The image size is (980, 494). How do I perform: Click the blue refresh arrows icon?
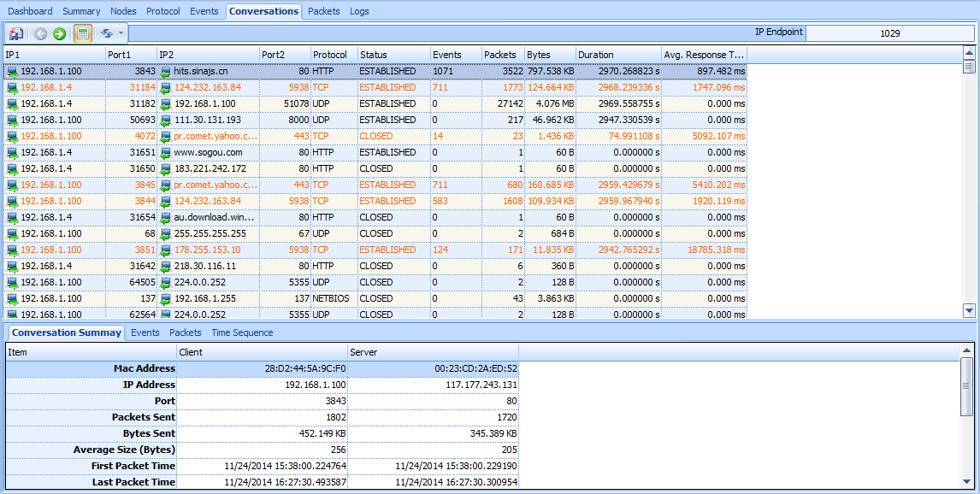click(x=107, y=34)
